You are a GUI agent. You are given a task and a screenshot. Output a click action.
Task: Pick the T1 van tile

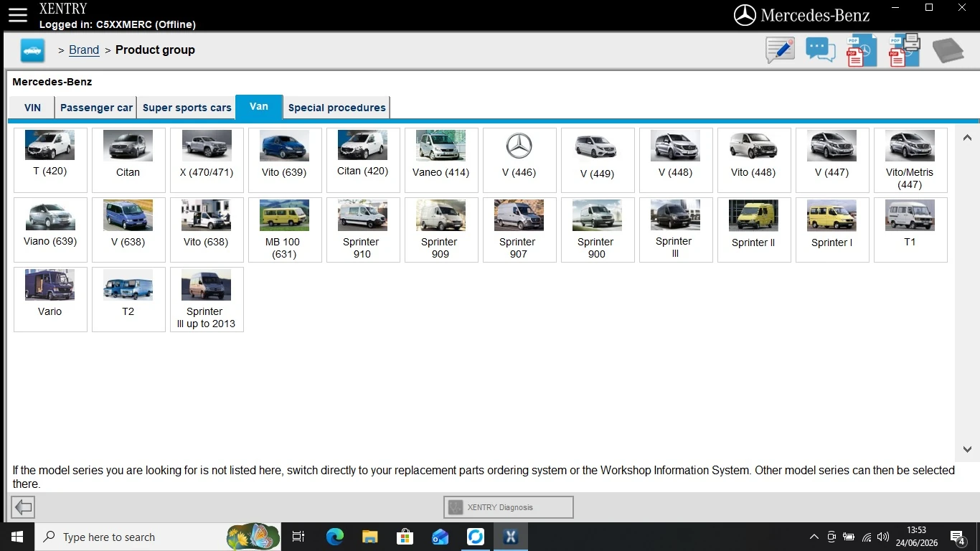click(x=910, y=230)
